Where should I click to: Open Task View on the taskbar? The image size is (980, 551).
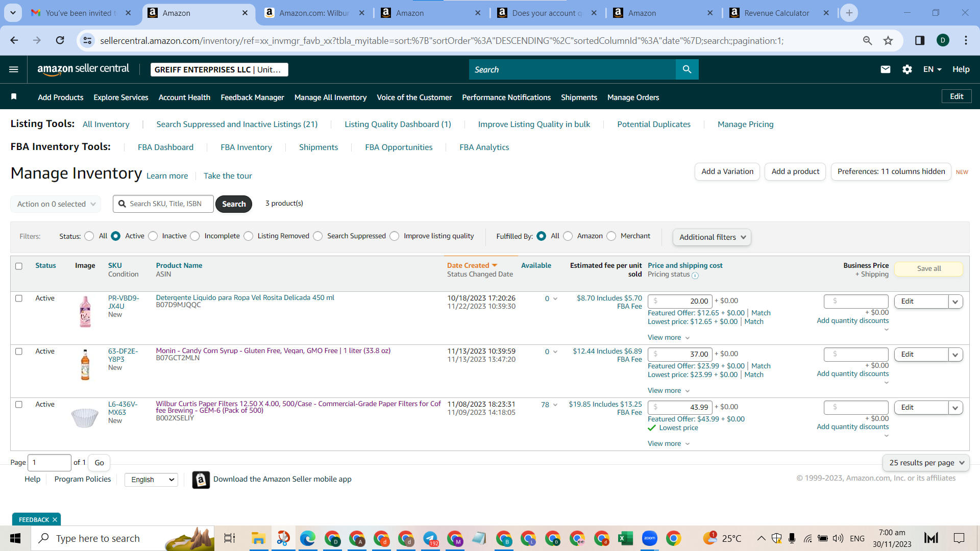(230, 538)
